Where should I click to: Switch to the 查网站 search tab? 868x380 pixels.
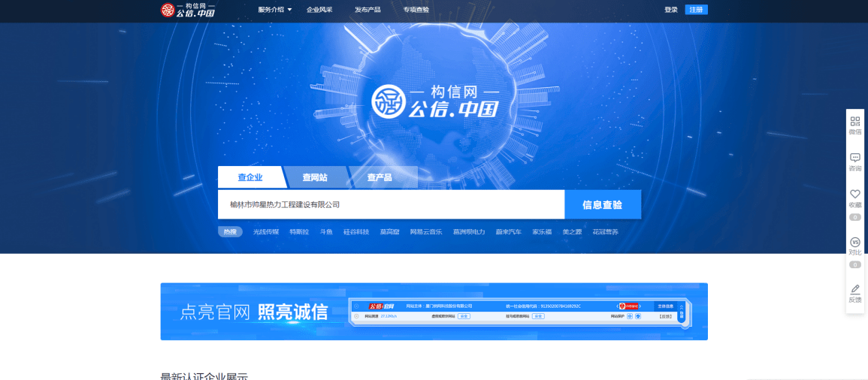[x=315, y=178]
